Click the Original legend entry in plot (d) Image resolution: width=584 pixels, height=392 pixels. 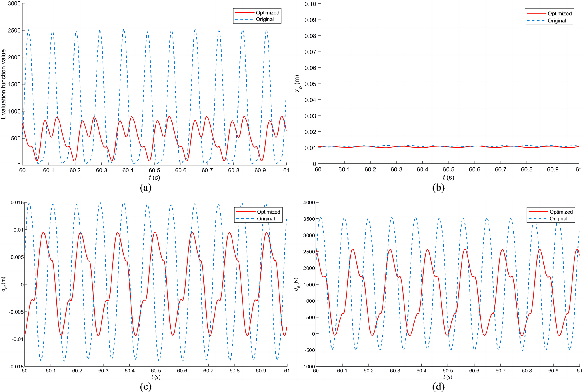click(558, 219)
